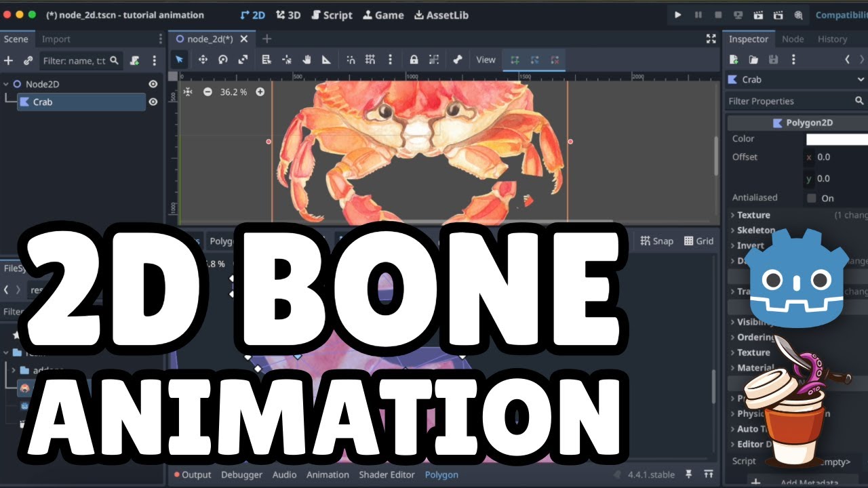Click the group selected nodes icon
868x488 pixels.
click(434, 60)
